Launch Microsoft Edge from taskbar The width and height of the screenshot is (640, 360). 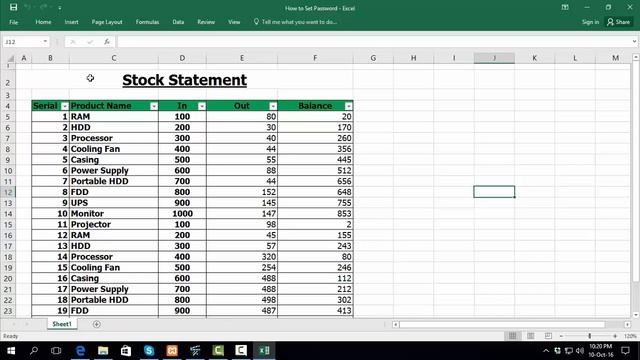coord(80,351)
